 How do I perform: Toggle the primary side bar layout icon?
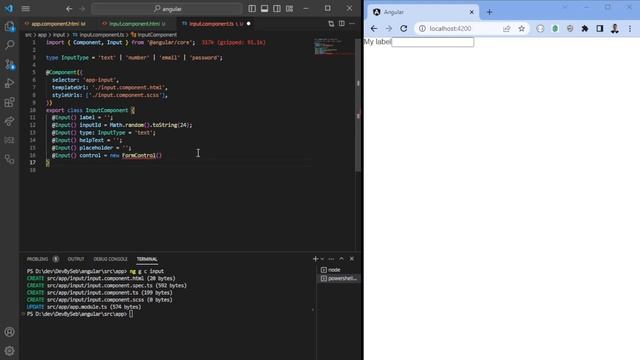point(252,9)
